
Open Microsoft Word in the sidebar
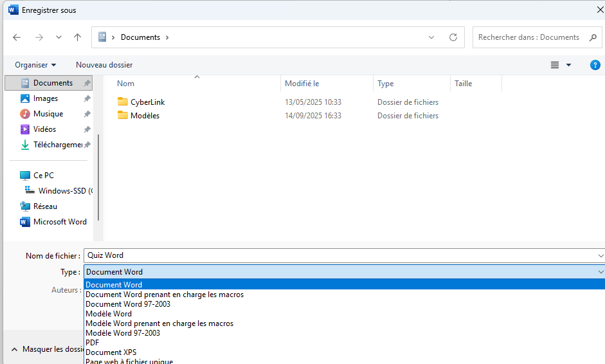pyautogui.click(x=59, y=222)
